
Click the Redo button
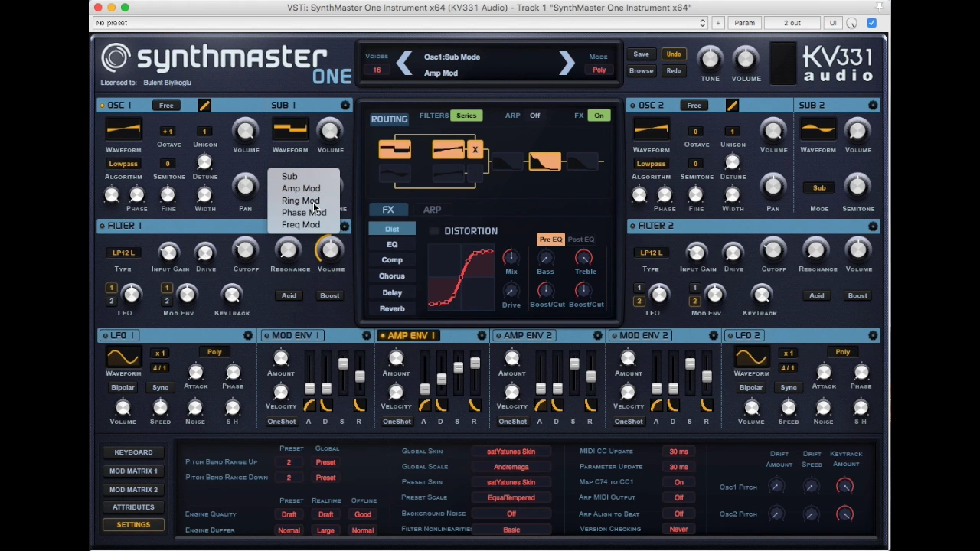point(674,71)
